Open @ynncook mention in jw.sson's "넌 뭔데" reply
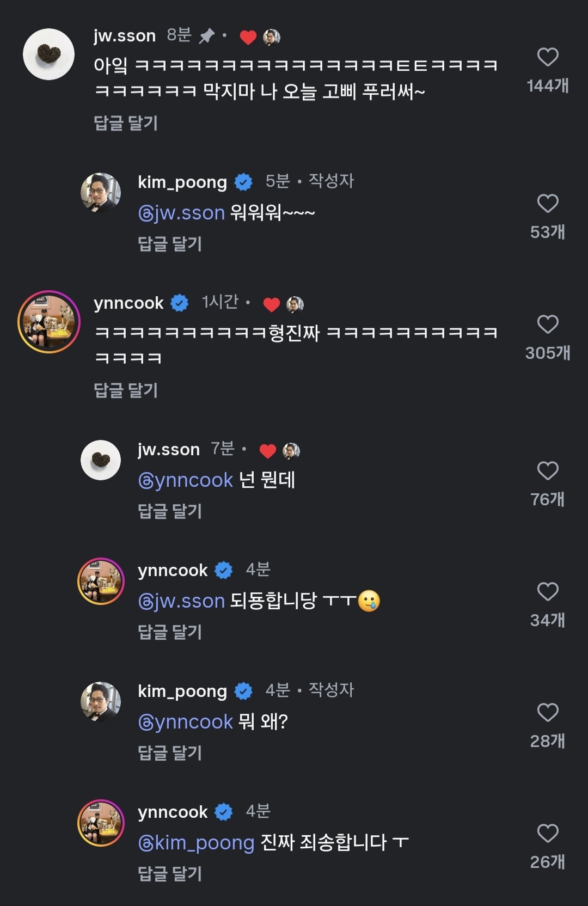The height and width of the screenshot is (906, 588). [186, 480]
